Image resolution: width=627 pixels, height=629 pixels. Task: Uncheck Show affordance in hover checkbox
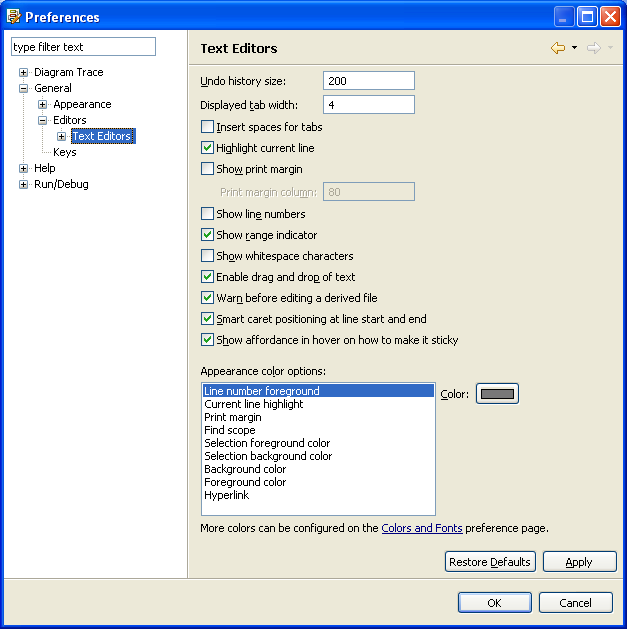pyautogui.click(x=207, y=340)
